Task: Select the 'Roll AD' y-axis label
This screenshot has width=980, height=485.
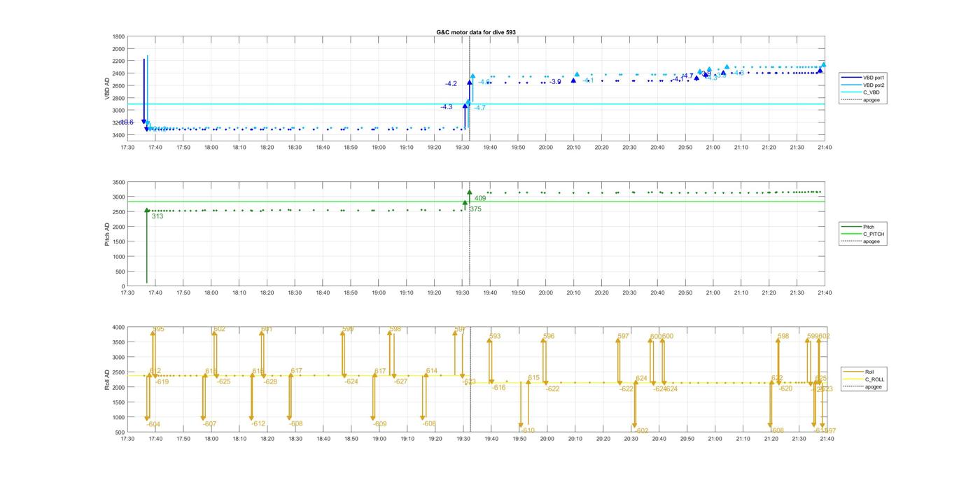Action: pos(107,379)
